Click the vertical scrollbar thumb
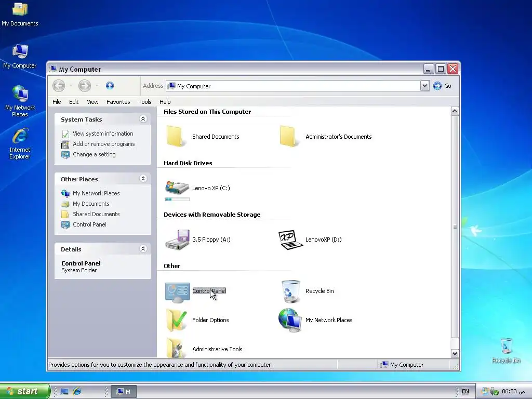Screen dimensions: 532x399 tap(455, 227)
